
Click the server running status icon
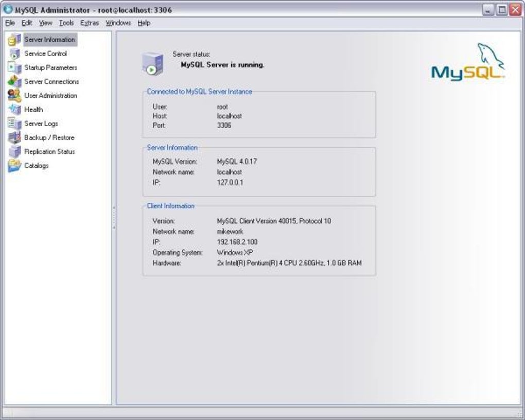(153, 64)
